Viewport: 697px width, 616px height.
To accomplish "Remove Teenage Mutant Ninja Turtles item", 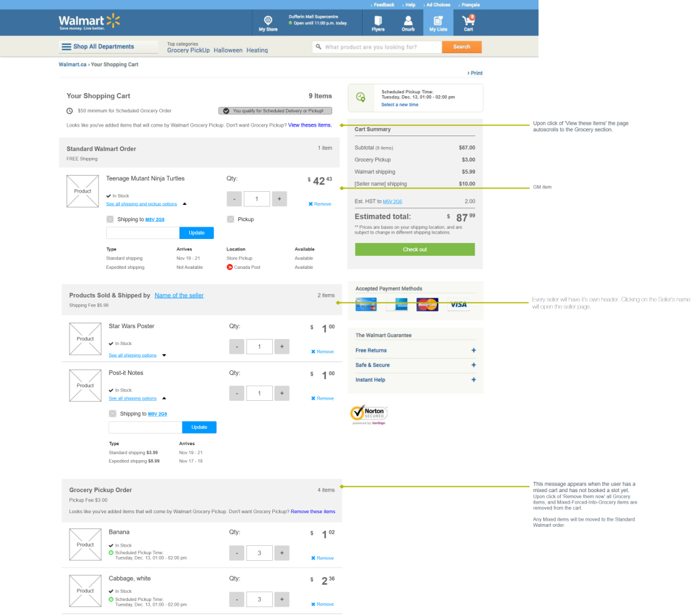I will (320, 204).
